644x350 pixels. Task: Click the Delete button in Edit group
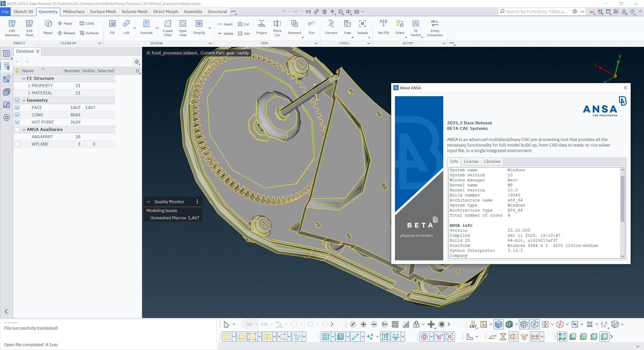225,33
